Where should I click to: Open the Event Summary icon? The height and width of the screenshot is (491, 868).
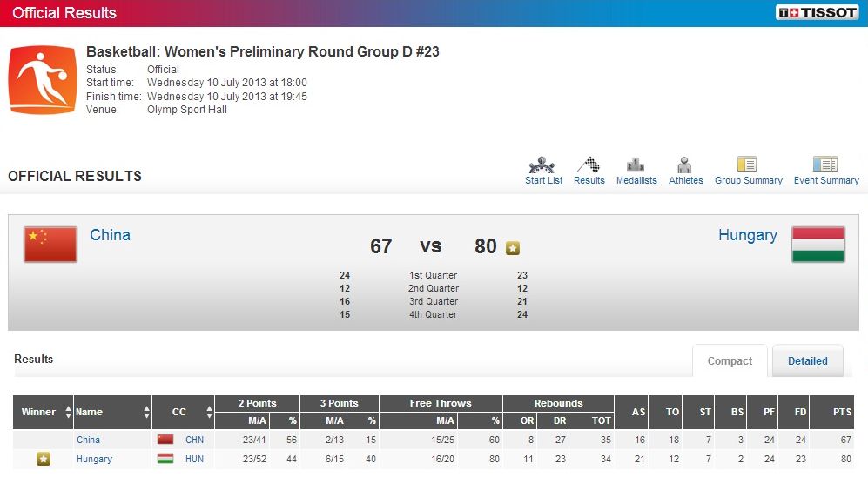825,165
